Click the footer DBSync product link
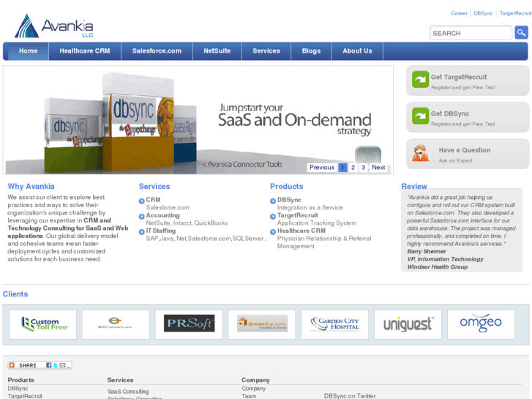The width and height of the screenshot is (532, 399). 18,389
